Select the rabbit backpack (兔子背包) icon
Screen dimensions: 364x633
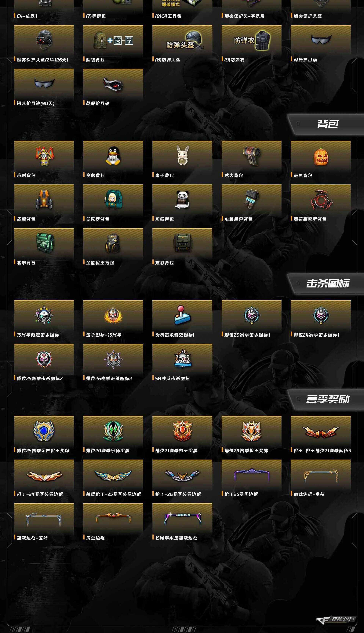pos(182,159)
